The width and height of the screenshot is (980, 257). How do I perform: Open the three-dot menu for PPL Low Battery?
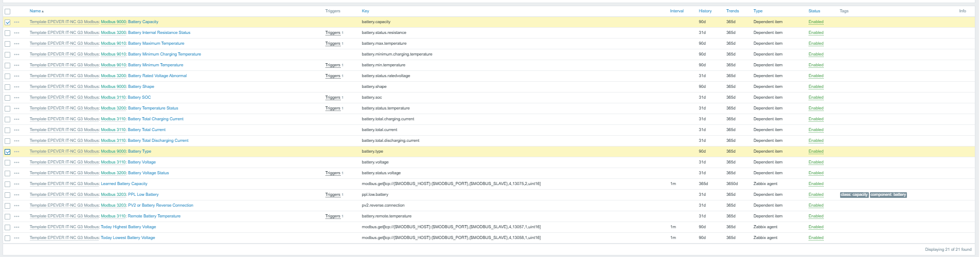pyautogui.click(x=17, y=195)
